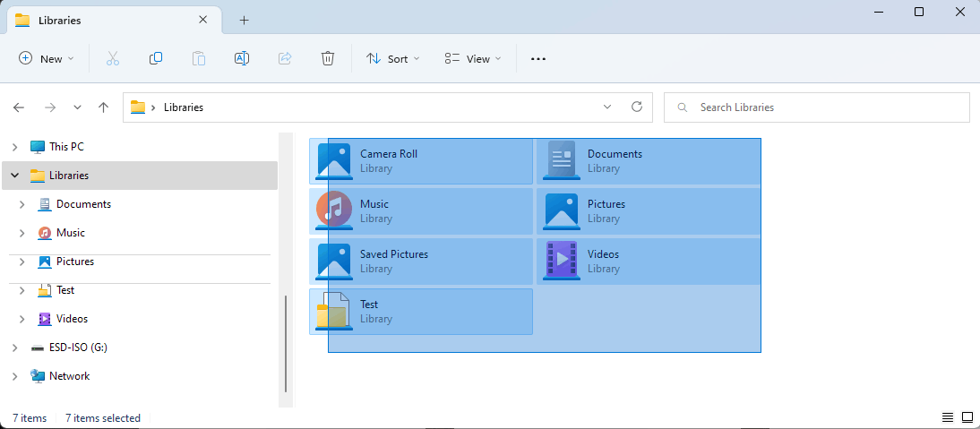Click the chevron before Libraries in the breadcrumb
The image size is (980, 429).
click(x=153, y=107)
